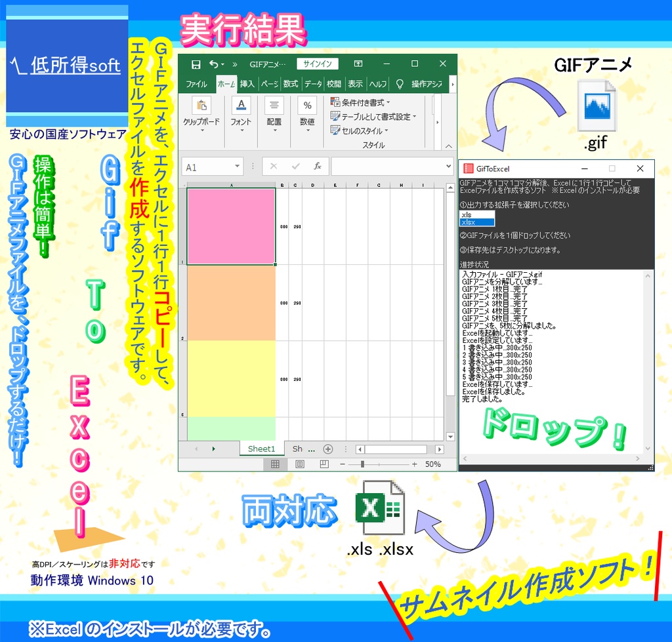
Task: Switch to page layout view in status bar
Action: 300,464
